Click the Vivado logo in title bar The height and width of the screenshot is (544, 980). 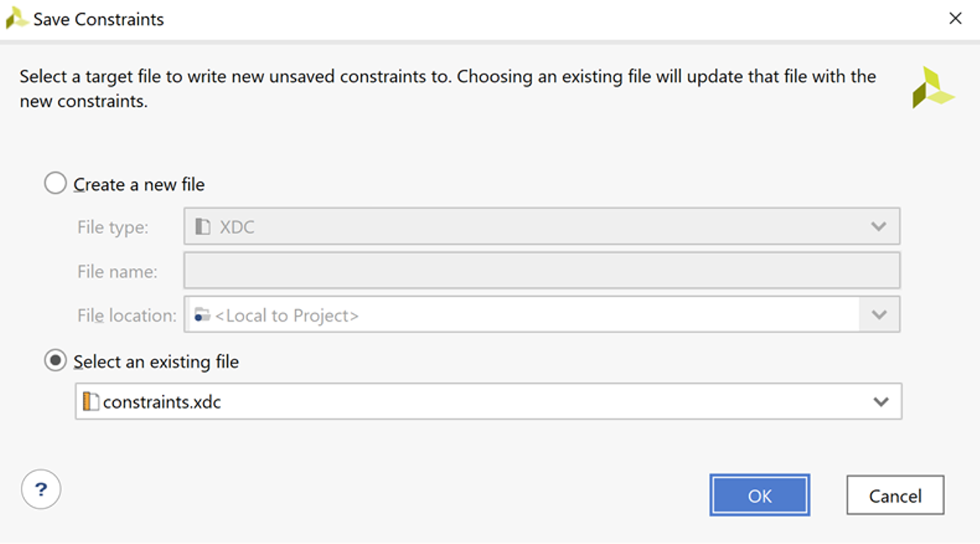[x=16, y=19]
